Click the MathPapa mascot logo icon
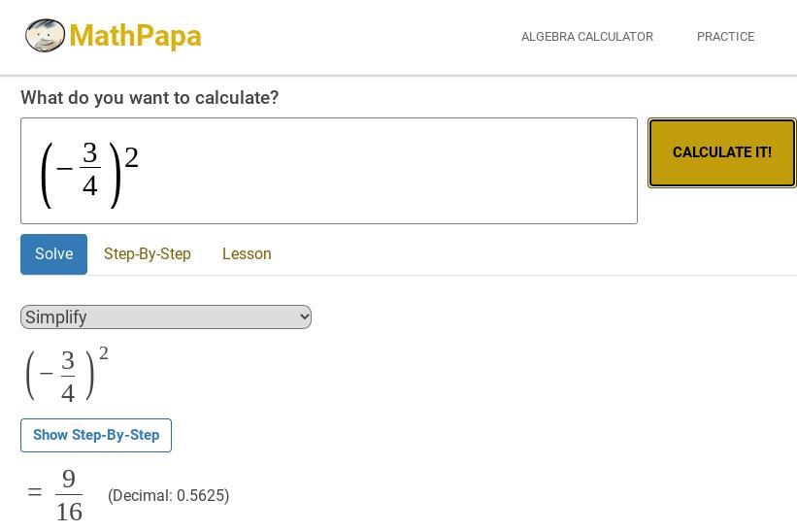Screen dimensions: 797x532 pyautogui.click(x=45, y=36)
